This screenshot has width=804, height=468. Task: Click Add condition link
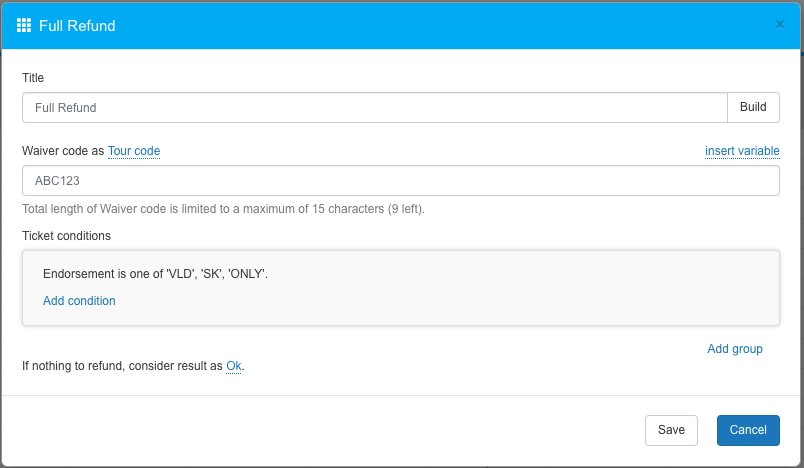[79, 301]
